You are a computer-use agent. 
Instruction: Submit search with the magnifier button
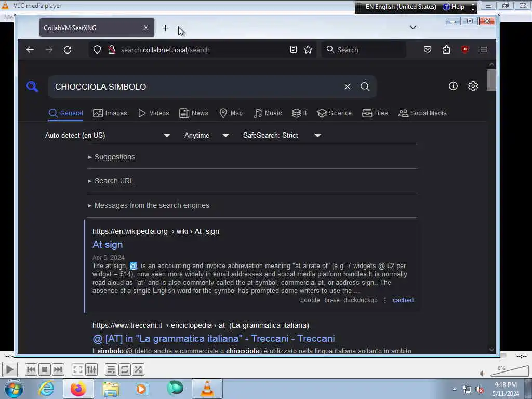point(365,87)
